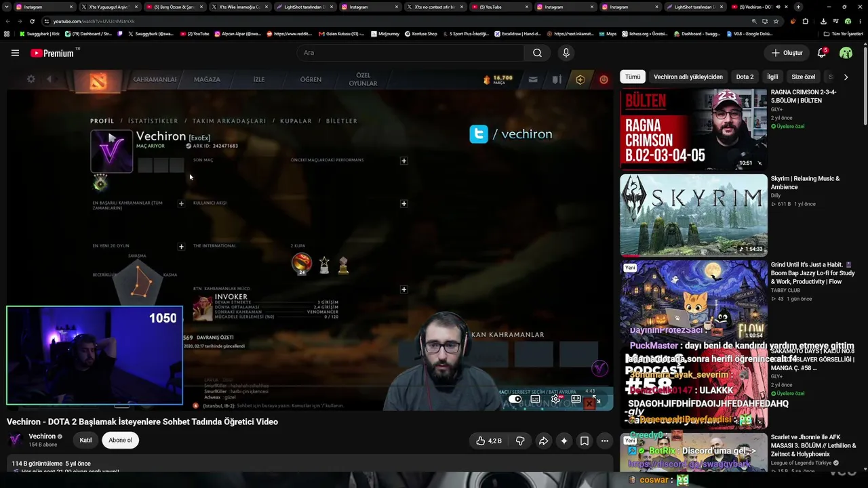
Task: Open the Skyrim relaxing music thumbnail
Action: tap(694, 216)
